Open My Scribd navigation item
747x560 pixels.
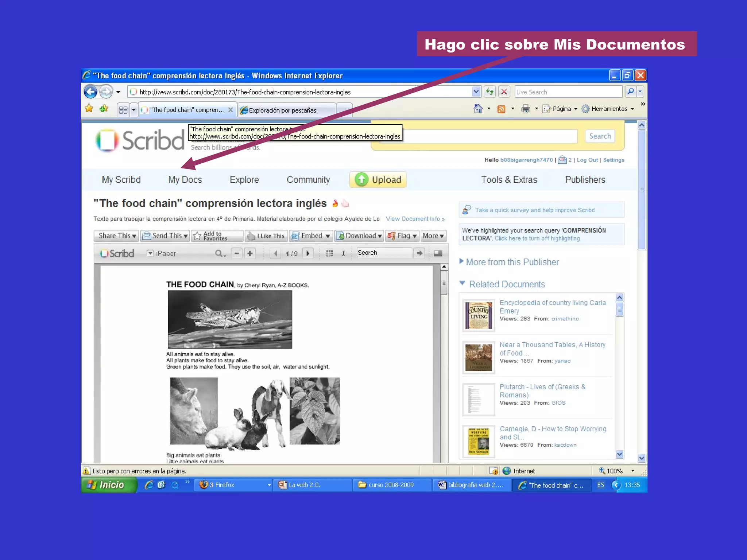[x=121, y=180]
